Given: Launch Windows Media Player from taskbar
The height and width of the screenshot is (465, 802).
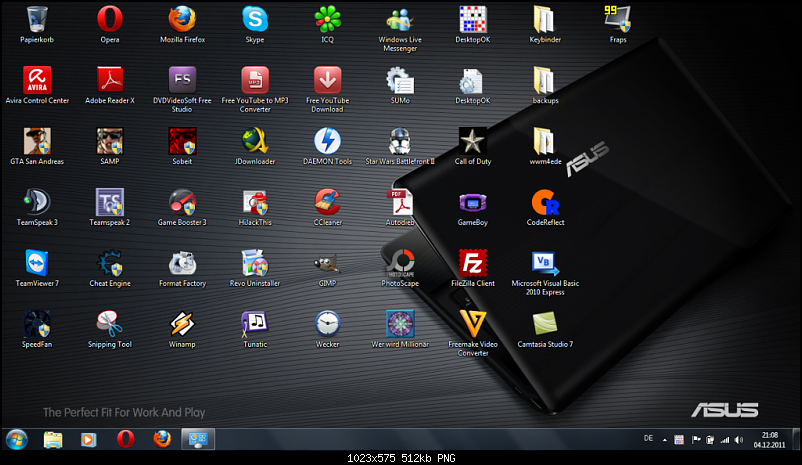Looking at the screenshot, I should (x=88, y=439).
